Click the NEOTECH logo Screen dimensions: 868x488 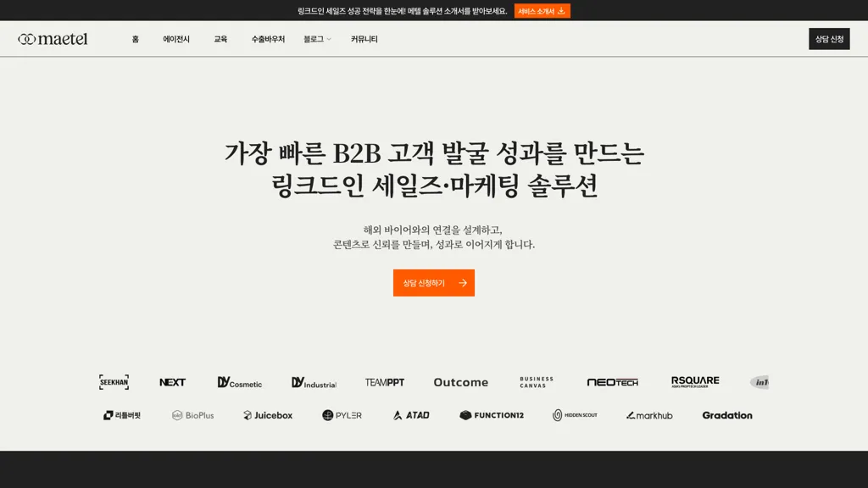[612, 382]
